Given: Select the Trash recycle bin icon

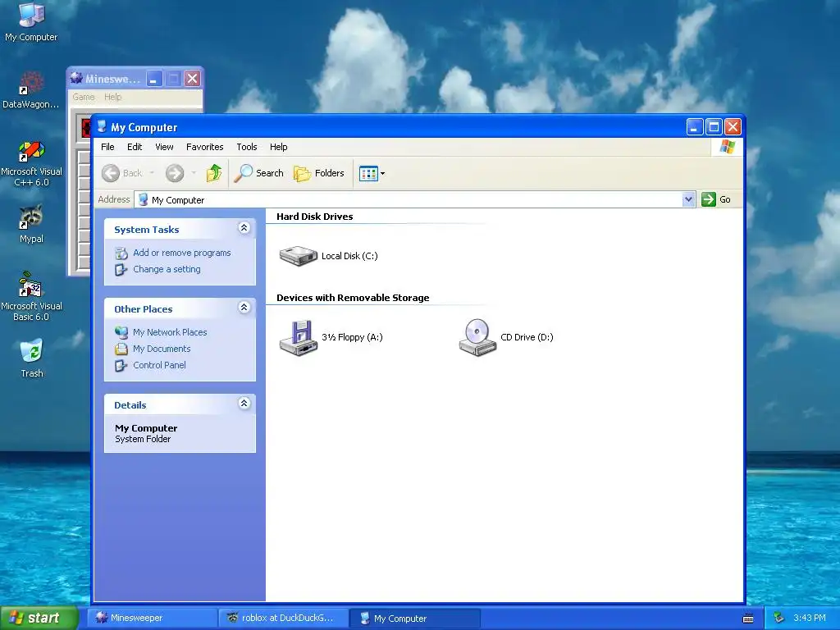Looking at the screenshot, I should (32, 358).
